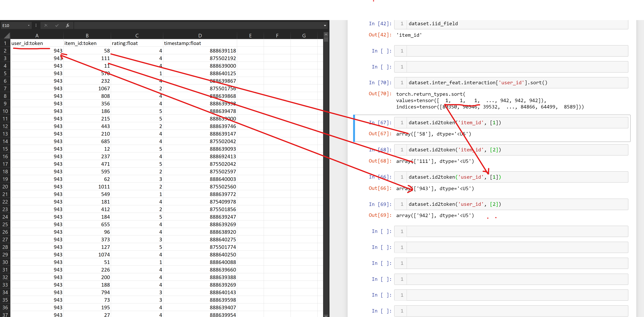The width and height of the screenshot is (644, 317).
Task: Select row 1 header
Action: 5,43
